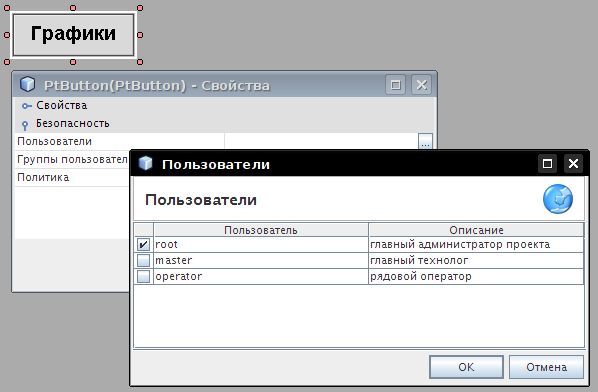This screenshot has height=392, width=598.
Task: Close the Пользователи dialog
Action: (x=573, y=164)
